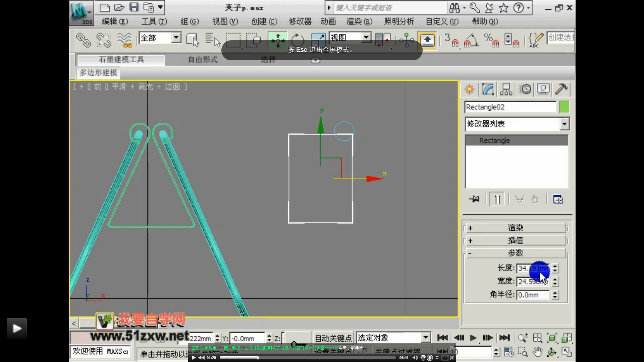Click the Bind to Space Warp icon

point(124,40)
